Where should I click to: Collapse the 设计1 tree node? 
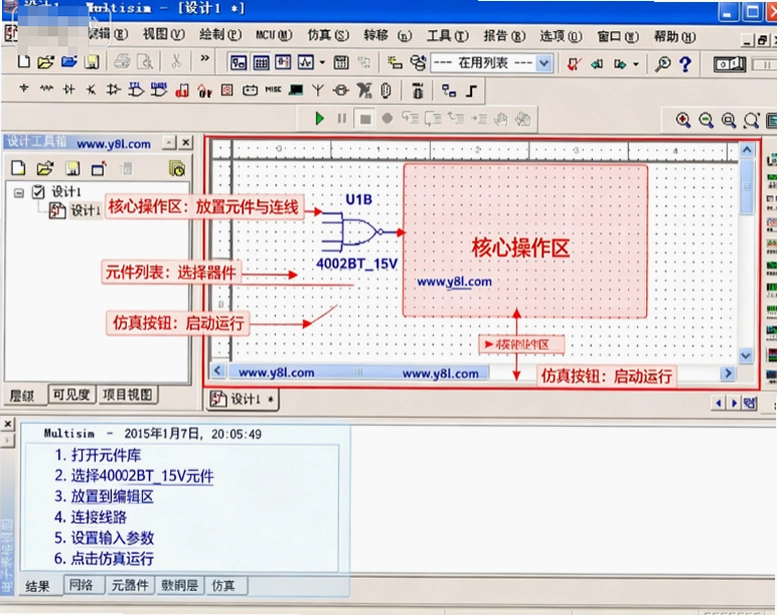[x=19, y=192]
